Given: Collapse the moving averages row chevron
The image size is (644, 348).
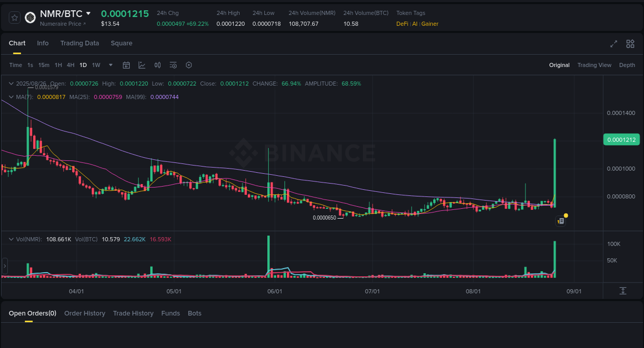Looking at the screenshot, I should pyautogui.click(x=10, y=96).
